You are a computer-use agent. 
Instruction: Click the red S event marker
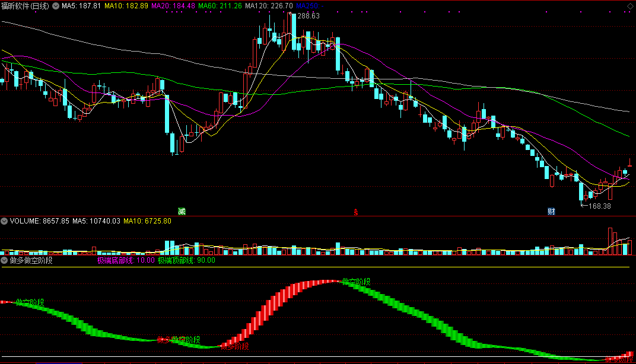click(x=356, y=212)
